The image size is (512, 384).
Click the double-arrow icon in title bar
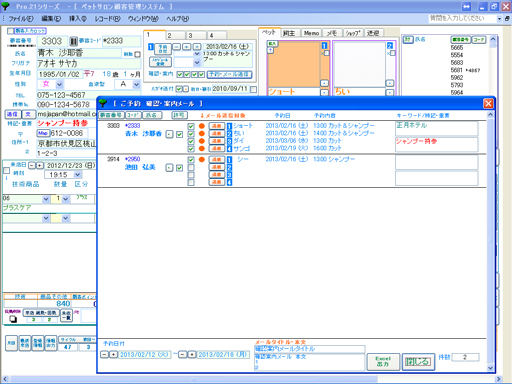pos(467,6)
